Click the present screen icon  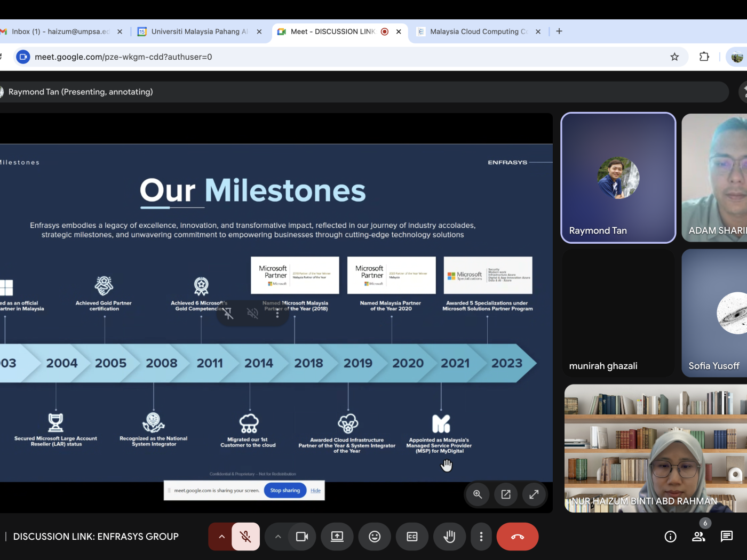pyautogui.click(x=337, y=537)
